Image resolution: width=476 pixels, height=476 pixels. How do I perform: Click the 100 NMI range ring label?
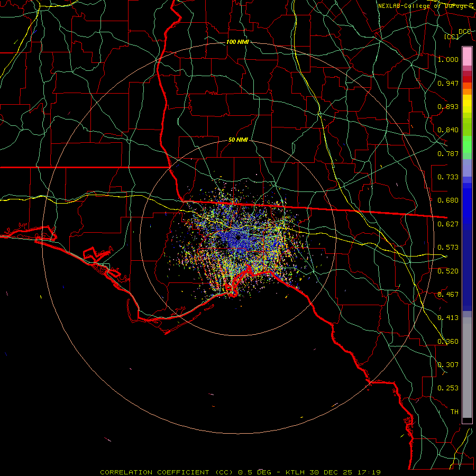[237, 42]
